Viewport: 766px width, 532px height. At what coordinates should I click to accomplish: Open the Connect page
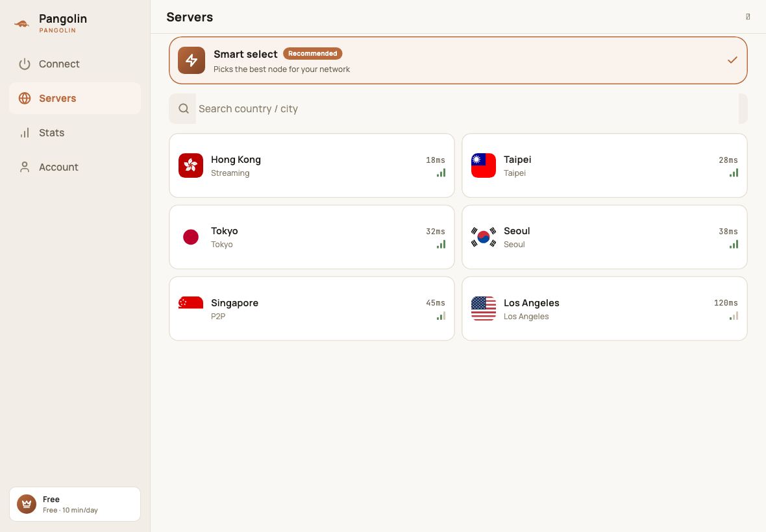[x=75, y=64]
